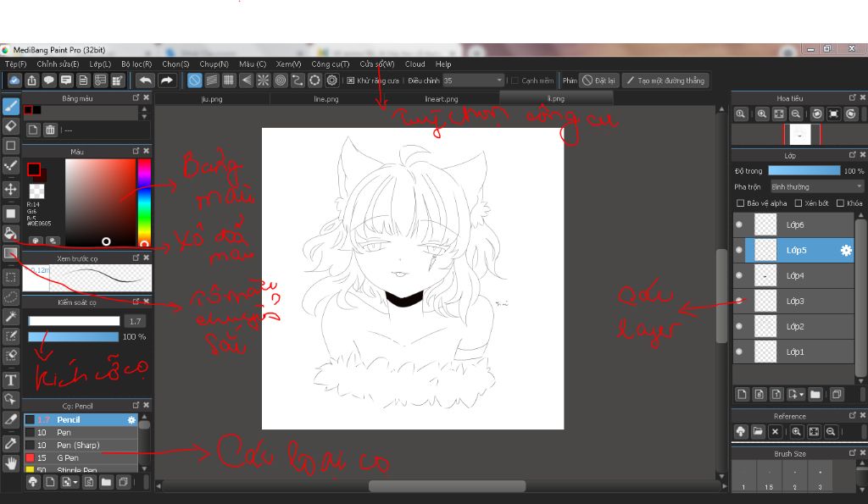Select the Text tool
The width and height of the screenshot is (868, 504).
[10, 380]
